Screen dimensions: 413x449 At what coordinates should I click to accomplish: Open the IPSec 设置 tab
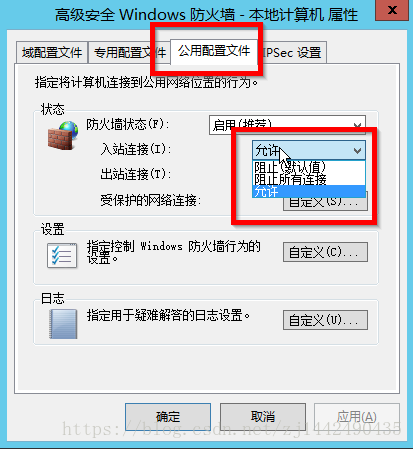click(x=293, y=53)
